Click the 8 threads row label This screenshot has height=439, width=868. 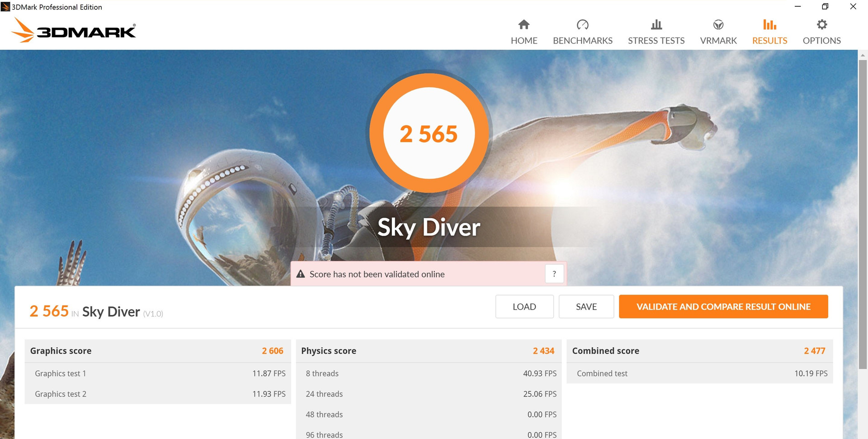click(x=322, y=373)
